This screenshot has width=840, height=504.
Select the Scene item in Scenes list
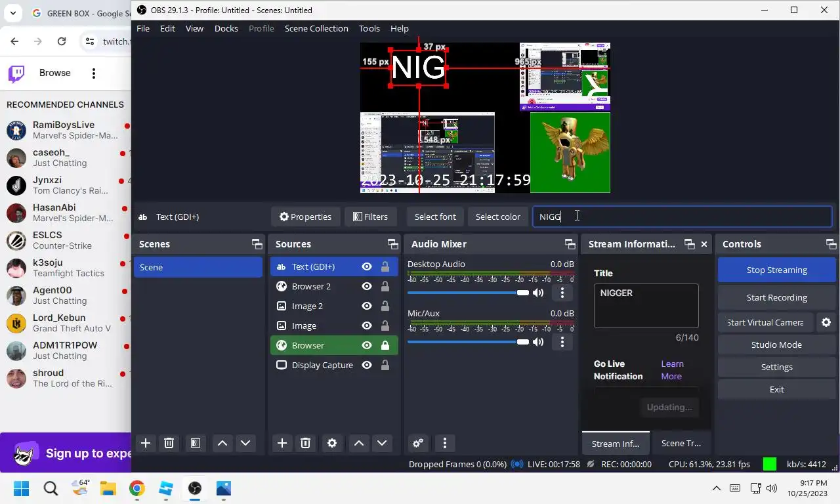[x=198, y=267]
